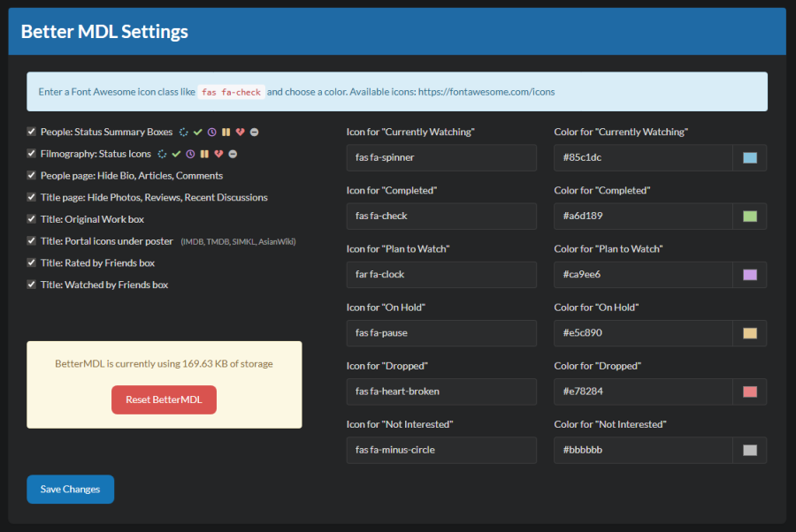Click the #ca9ee6 color hex field
The height and width of the screenshot is (532, 796).
click(x=643, y=274)
